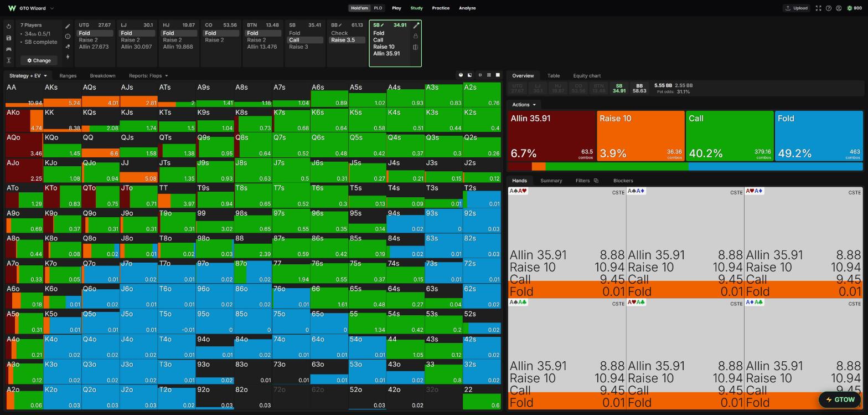868x415 pixels.
Task: Click the reset/undo icon in left sidebar
Action: [x=9, y=27]
